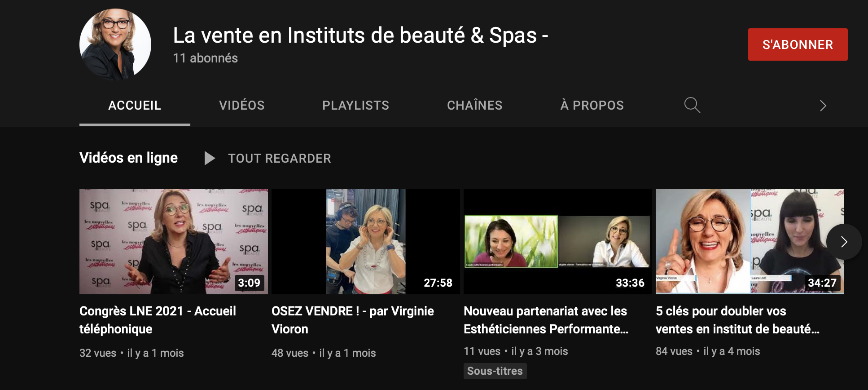Open the Congrès LNE 2021 video thumbnail
The width and height of the screenshot is (868, 390).
pyautogui.click(x=174, y=242)
